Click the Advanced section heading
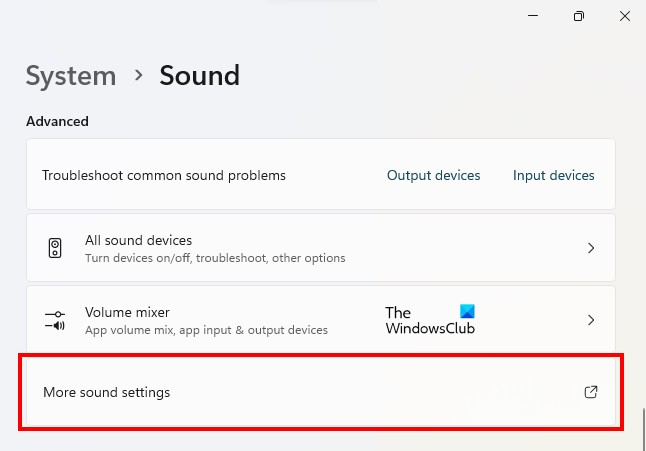 57,121
